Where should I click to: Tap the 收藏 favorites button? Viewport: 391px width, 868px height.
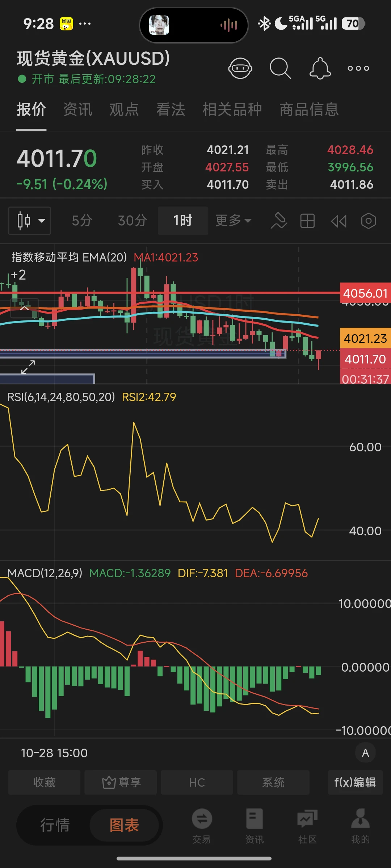coord(44,783)
